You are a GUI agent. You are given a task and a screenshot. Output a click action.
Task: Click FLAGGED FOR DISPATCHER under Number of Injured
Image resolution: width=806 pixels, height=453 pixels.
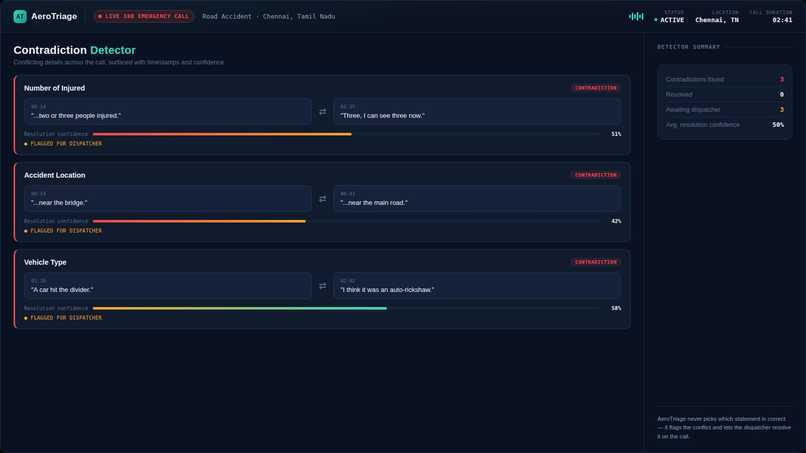pos(66,144)
